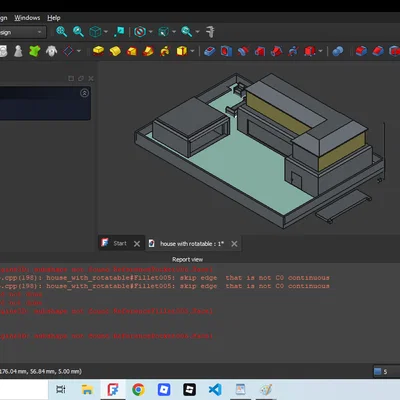400x400 pixels.
Task: Click the Fit All zoom icon
Action: 62,32
